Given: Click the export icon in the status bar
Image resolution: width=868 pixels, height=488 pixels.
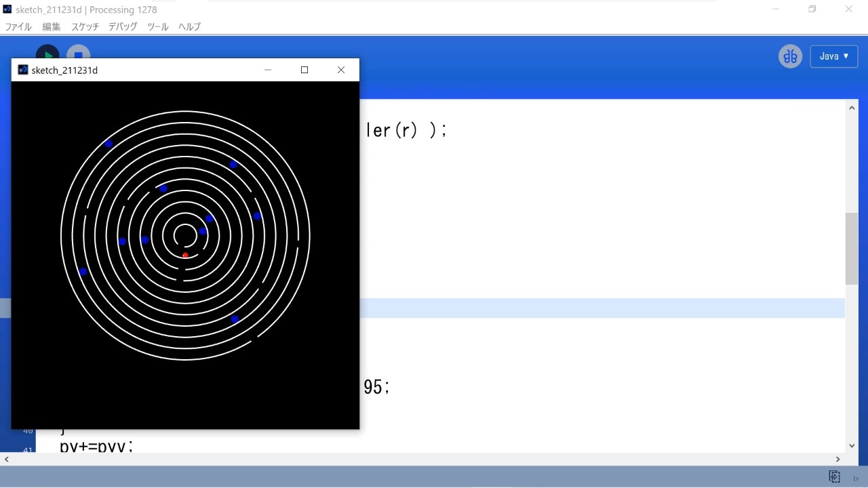Looking at the screenshot, I should 834,476.
